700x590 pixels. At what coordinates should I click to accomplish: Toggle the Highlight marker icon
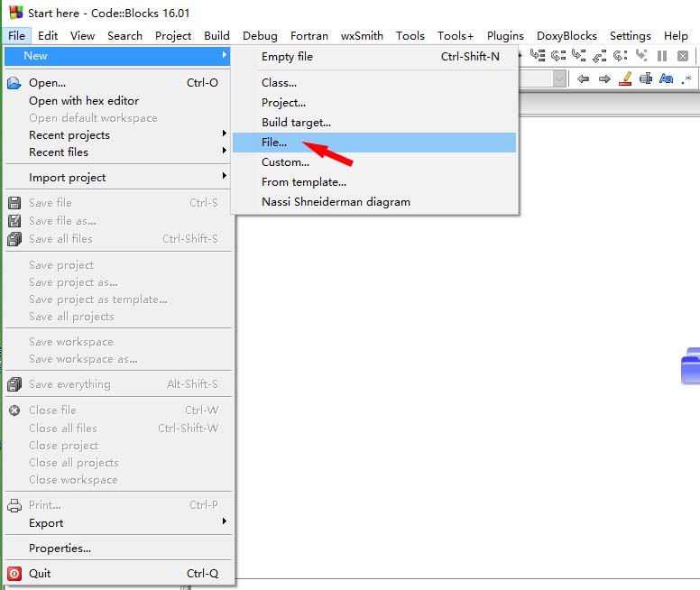pyautogui.click(x=625, y=78)
